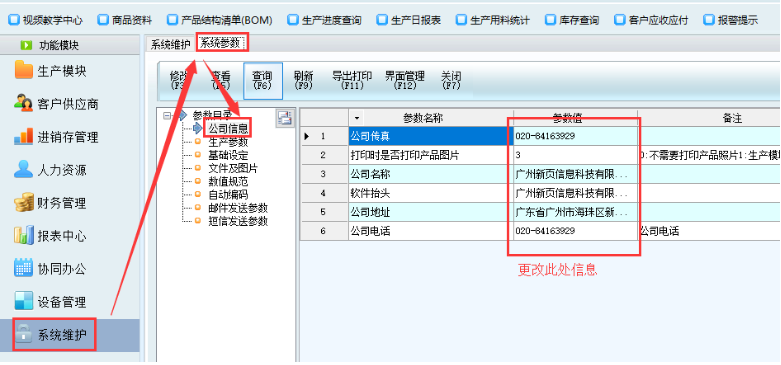Image resolution: width=781 pixels, height=365 pixels.
Task: Select the 协同办公 calendar icon
Action: [x=24, y=268]
